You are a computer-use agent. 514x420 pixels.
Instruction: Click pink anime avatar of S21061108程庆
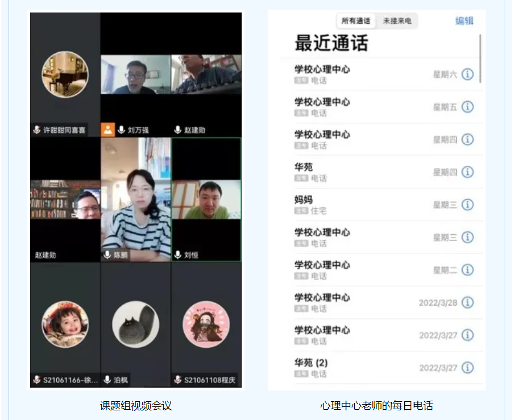pyautogui.click(x=206, y=325)
